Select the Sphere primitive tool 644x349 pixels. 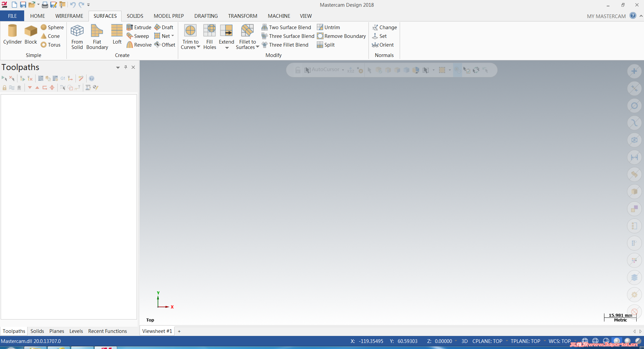52,27
